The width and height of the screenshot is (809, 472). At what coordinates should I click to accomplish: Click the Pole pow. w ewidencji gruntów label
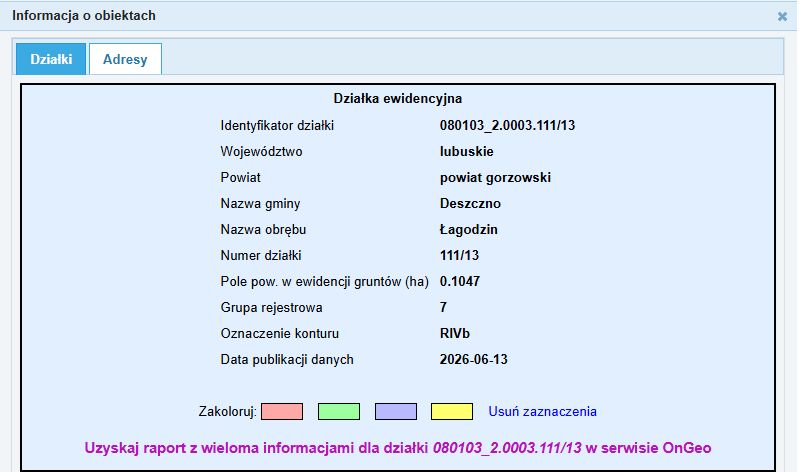325,281
